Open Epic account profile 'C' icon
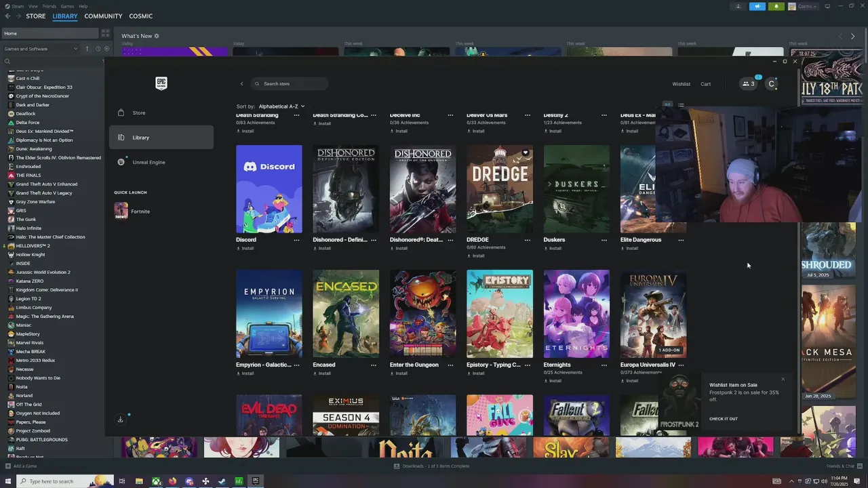Image resolution: width=868 pixels, height=488 pixels. 771,84
